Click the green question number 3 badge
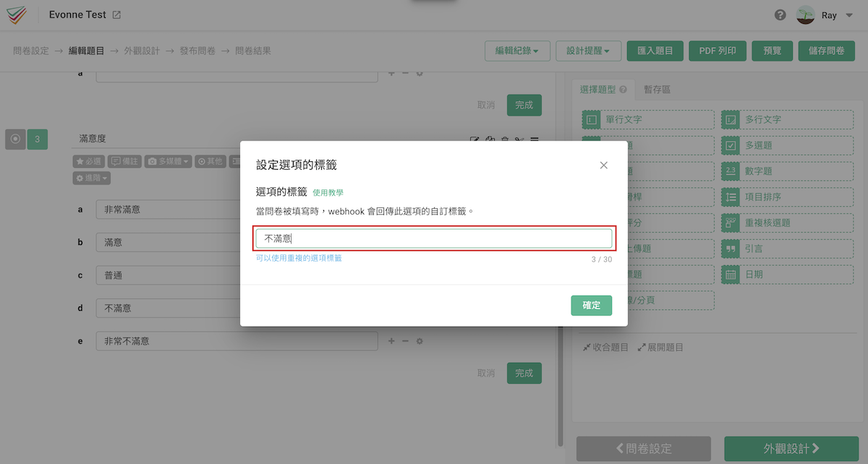This screenshot has width=868, height=464. pos(38,139)
